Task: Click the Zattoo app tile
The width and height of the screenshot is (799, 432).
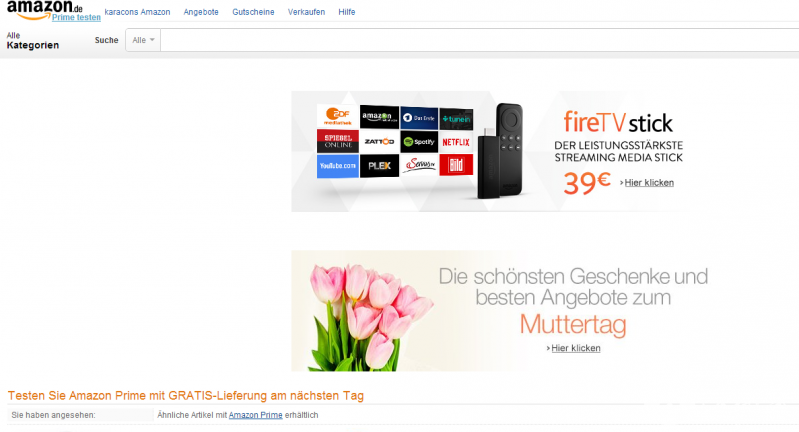Action: click(379, 141)
